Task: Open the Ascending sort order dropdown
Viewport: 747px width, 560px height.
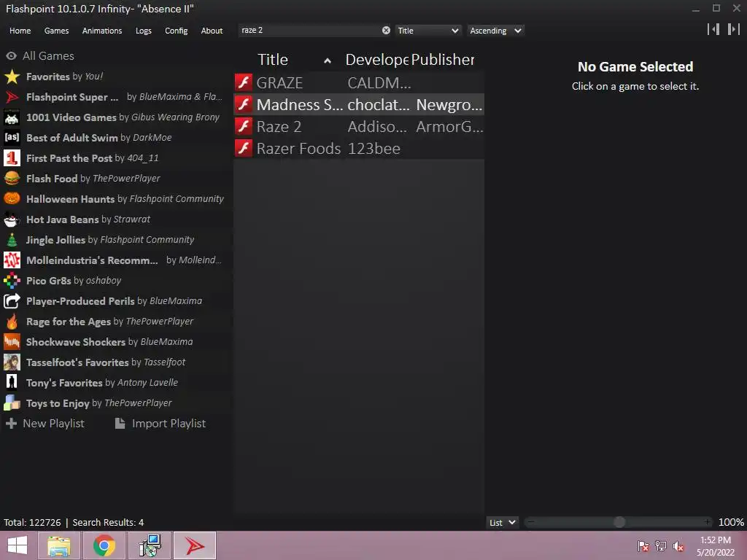Action: (x=495, y=31)
